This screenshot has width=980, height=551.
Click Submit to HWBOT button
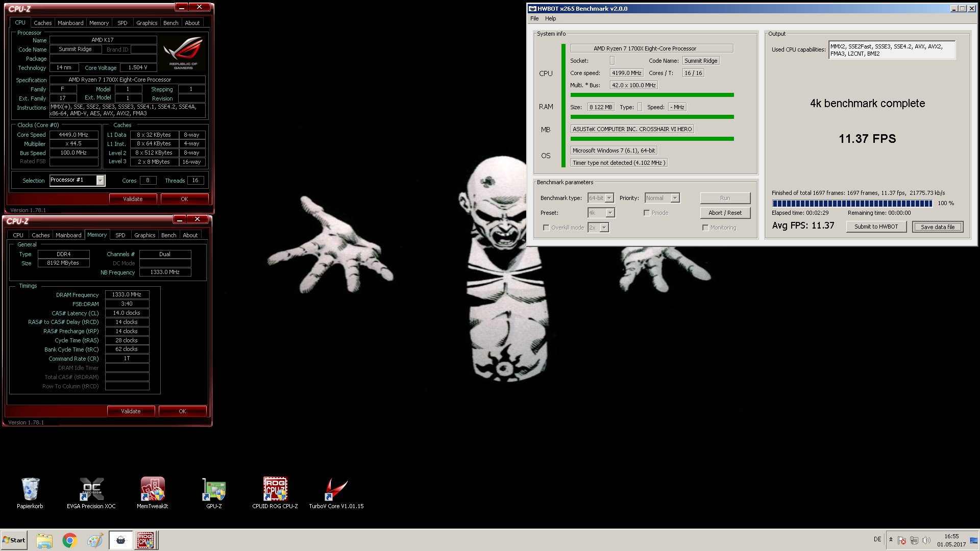point(876,227)
